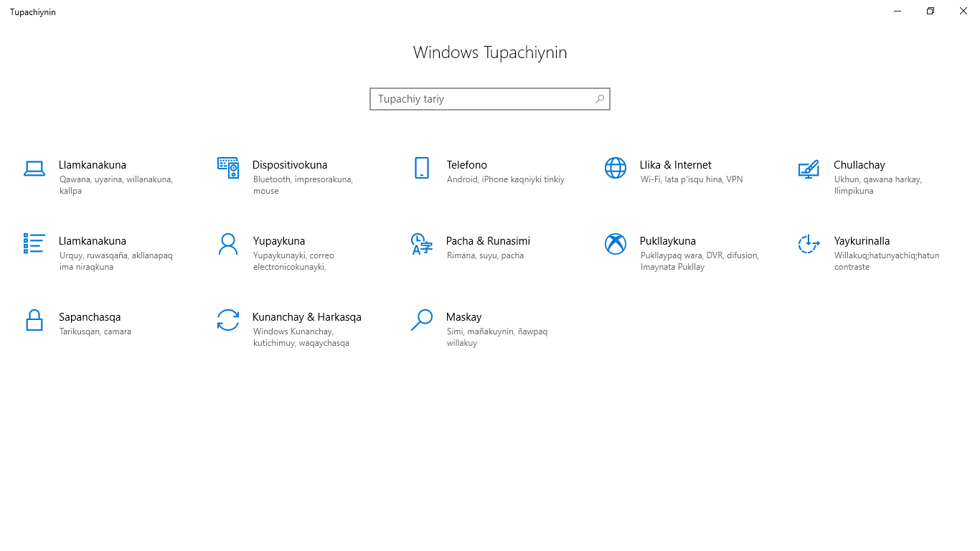Open the laptop icon for Llamkanakuna (Qawana, uyarina)
The width and height of the screenshot is (980, 551).
tap(34, 169)
